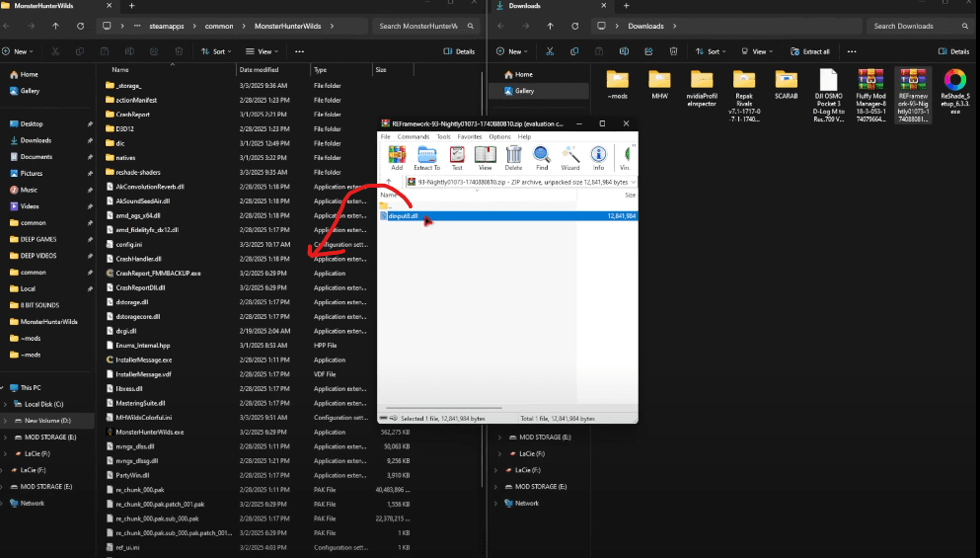Open the Wizard tool in WinRAR

coord(570,158)
